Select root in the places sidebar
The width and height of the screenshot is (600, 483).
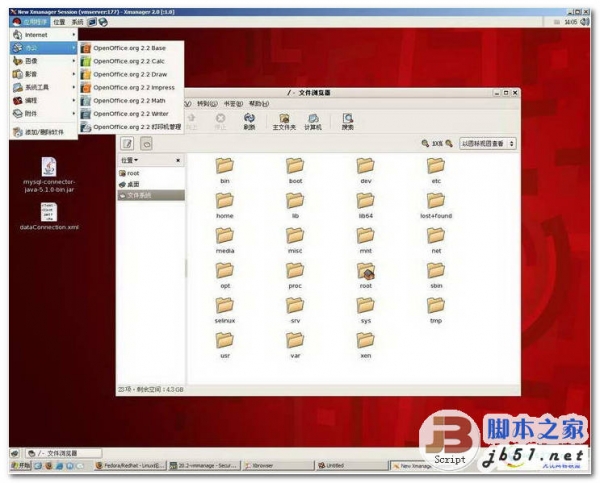click(151, 173)
